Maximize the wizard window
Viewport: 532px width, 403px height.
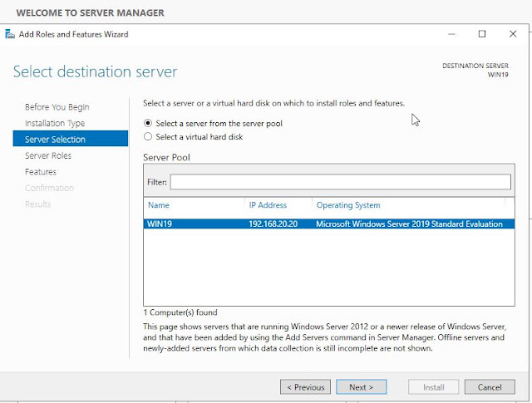click(482, 34)
